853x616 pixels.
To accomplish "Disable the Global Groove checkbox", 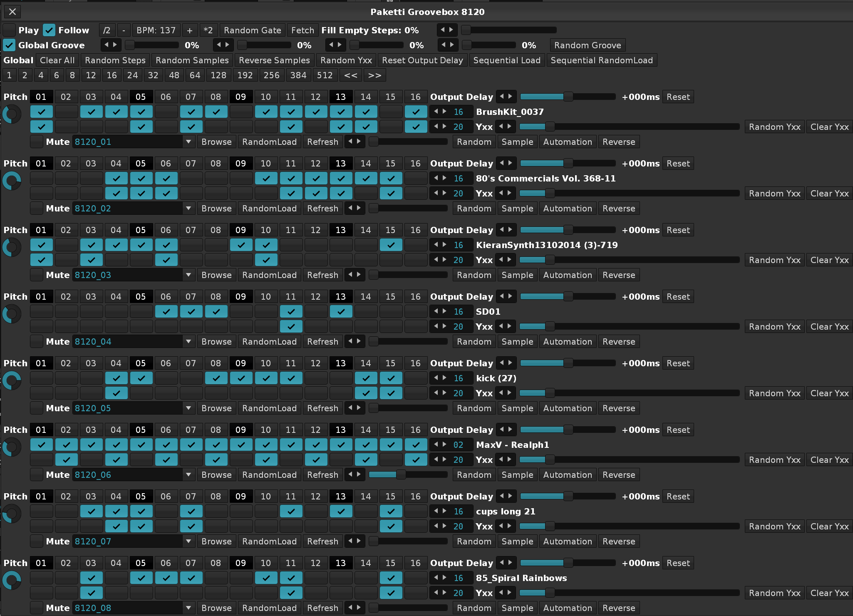I will [x=9, y=45].
